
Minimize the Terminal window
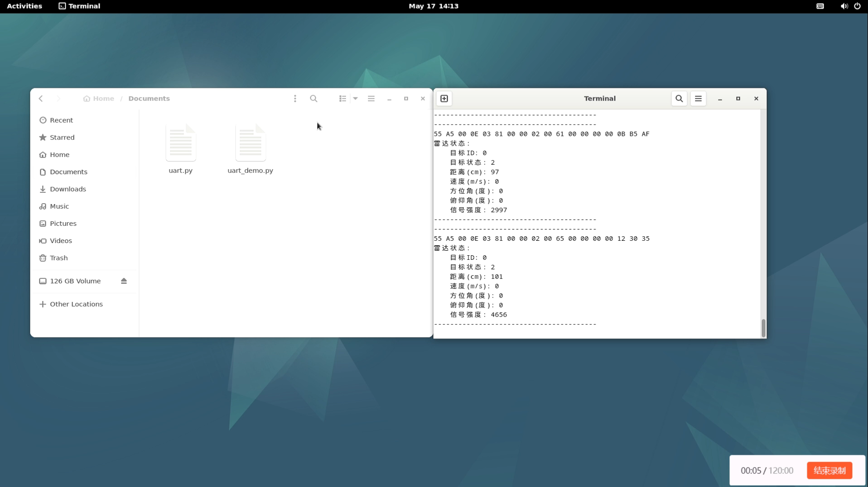[720, 98]
